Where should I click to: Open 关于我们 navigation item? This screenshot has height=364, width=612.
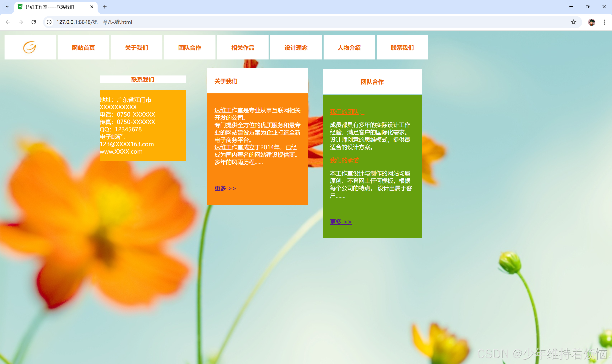point(137,48)
